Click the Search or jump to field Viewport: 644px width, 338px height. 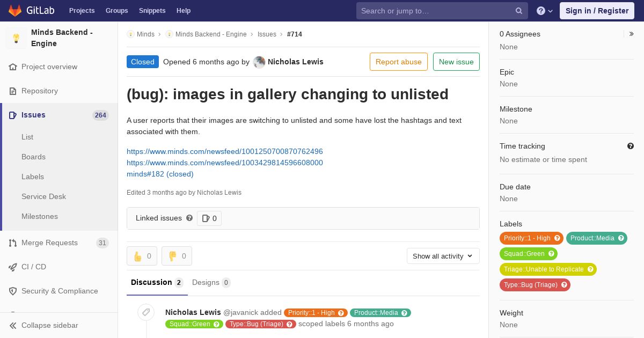[x=442, y=11]
